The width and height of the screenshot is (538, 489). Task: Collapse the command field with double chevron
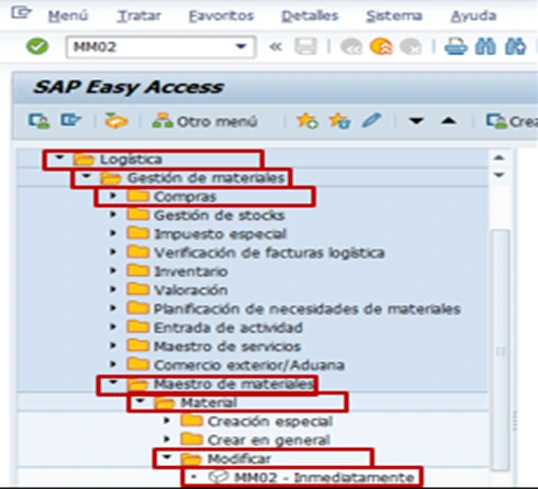(x=276, y=46)
